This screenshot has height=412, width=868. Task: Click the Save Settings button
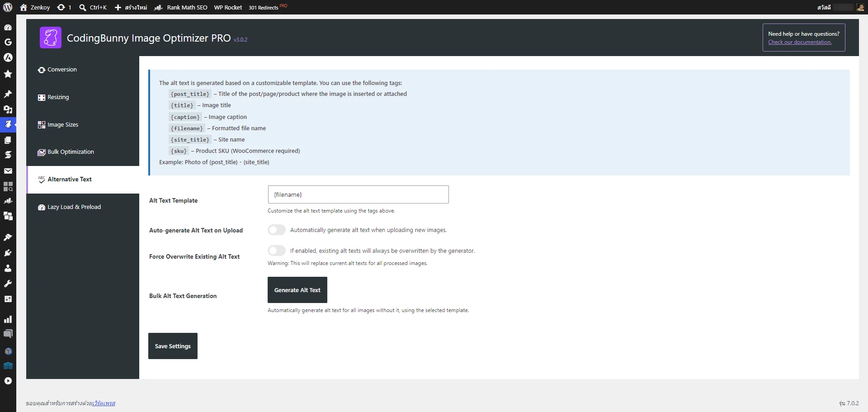(x=173, y=346)
